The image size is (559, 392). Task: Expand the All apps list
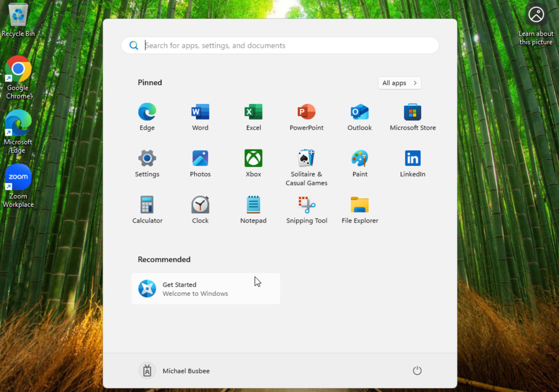tap(399, 83)
